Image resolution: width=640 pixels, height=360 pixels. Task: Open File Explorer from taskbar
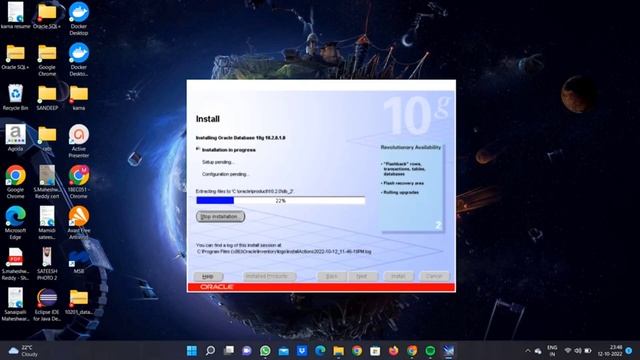339,351
